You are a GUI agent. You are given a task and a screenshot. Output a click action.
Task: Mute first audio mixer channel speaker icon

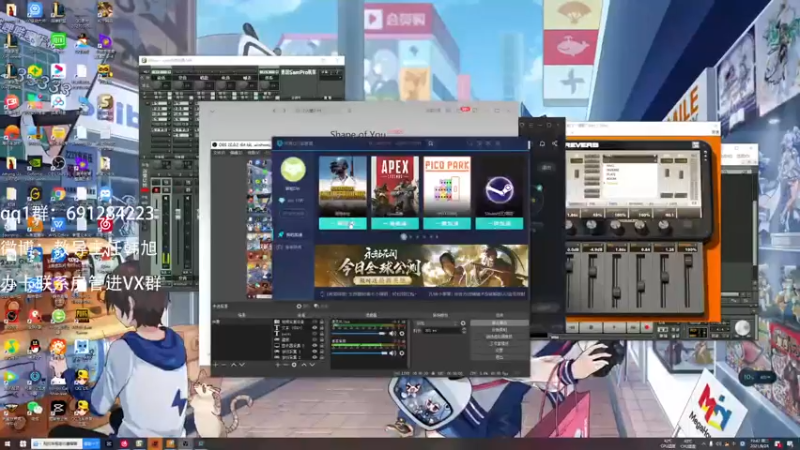pyautogui.click(x=393, y=333)
